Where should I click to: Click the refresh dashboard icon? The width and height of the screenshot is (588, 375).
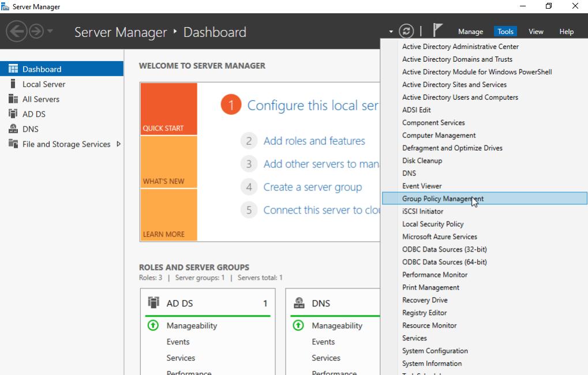coord(406,31)
